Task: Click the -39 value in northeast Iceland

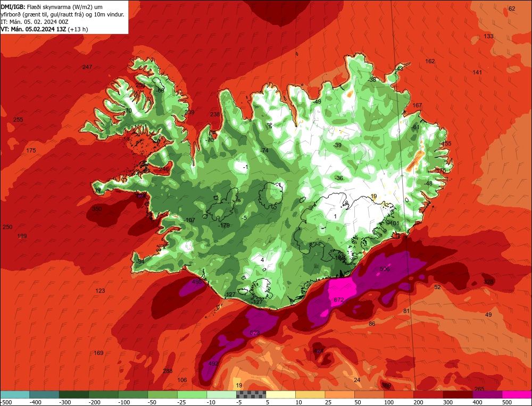Action: [337, 145]
